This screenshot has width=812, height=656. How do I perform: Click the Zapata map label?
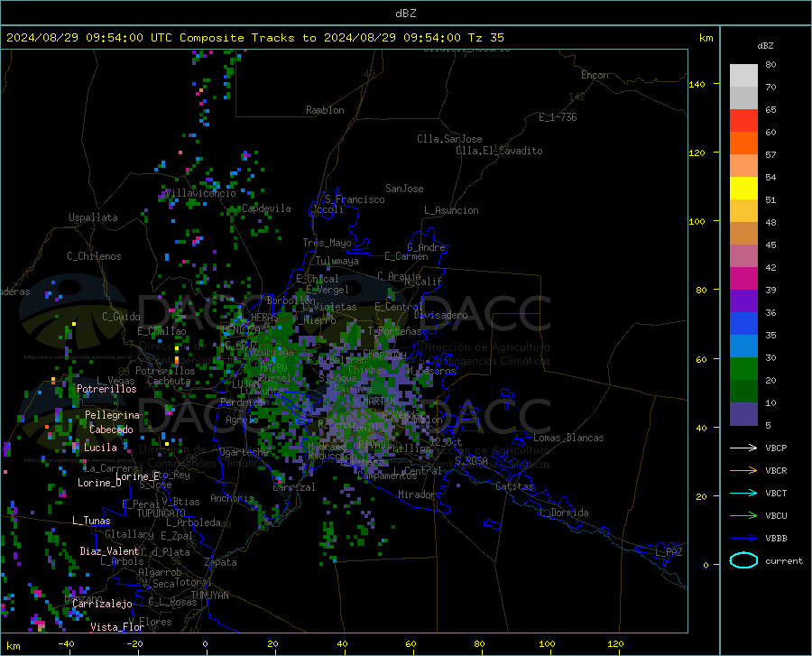pos(221,562)
